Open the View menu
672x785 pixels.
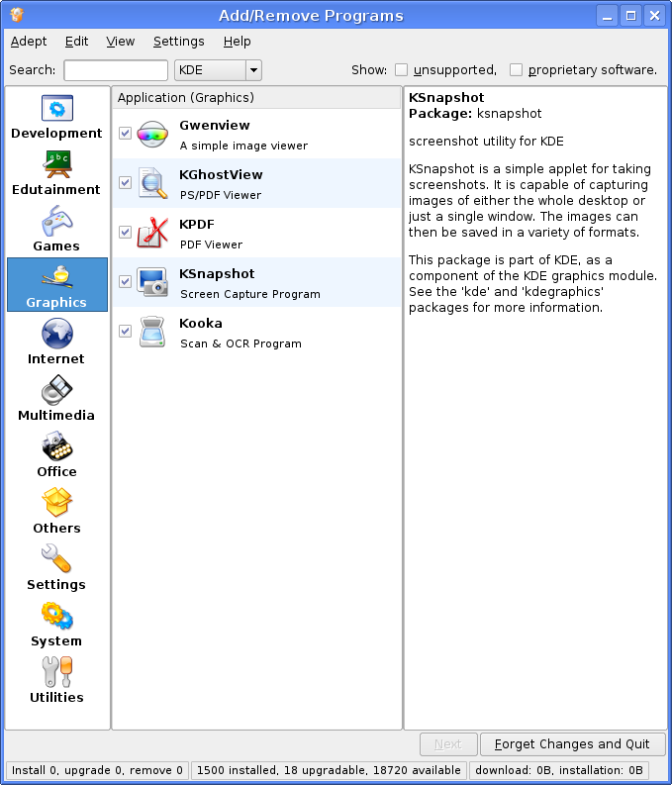coord(121,42)
